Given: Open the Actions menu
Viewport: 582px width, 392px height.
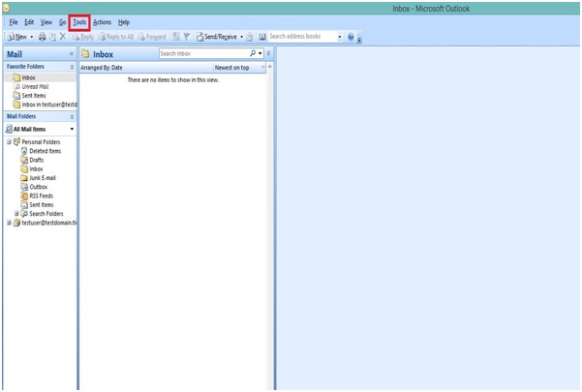Looking at the screenshot, I should pos(102,22).
